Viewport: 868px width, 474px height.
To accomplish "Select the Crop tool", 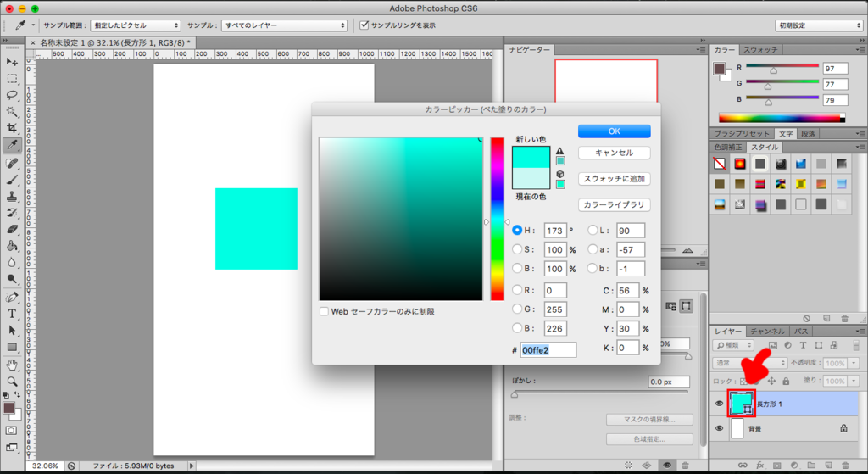I will [12, 129].
